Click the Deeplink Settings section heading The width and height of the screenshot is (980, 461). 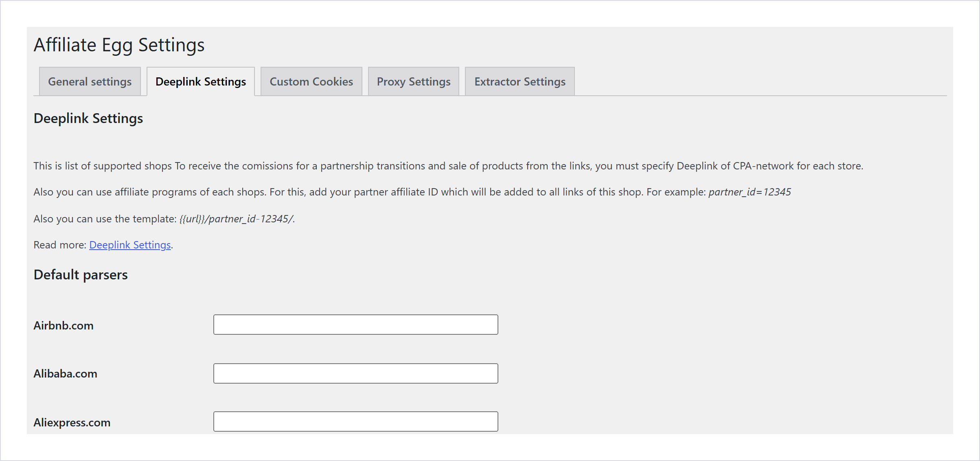point(88,119)
